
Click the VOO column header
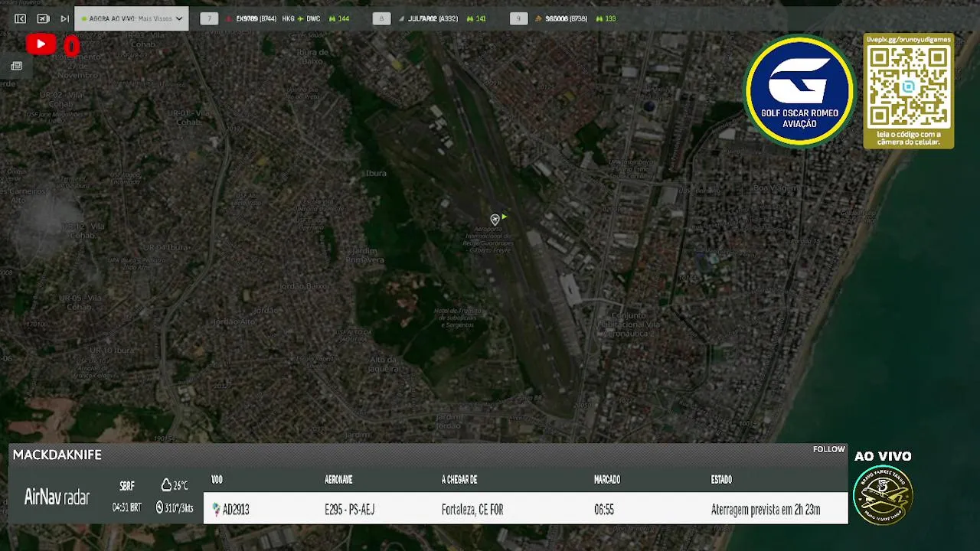[x=217, y=480]
